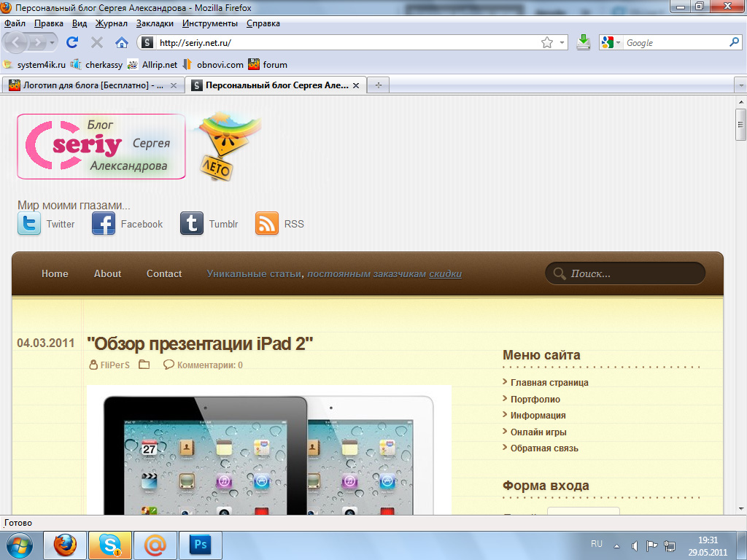Viewport: 747px width, 560px height.
Task: Open the Комментарии: 0 link
Action: click(x=210, y=365)
